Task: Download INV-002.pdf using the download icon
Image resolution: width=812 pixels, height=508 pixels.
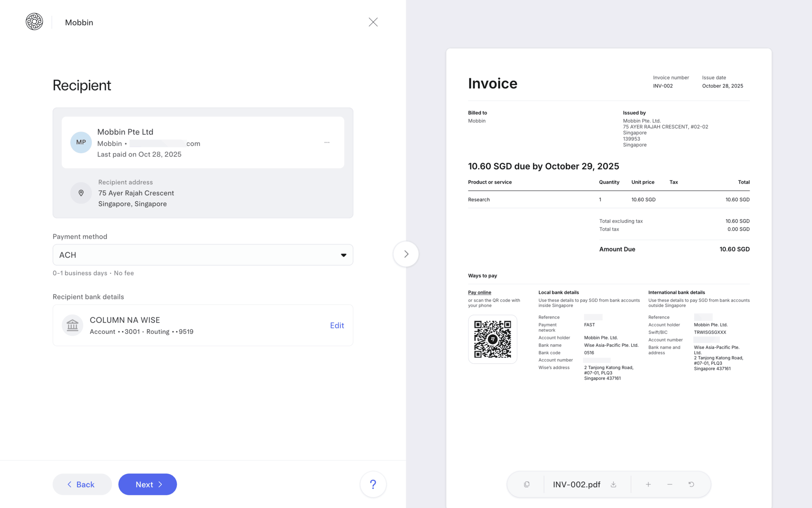Action: pyautogui.click(x=613, y=484)
